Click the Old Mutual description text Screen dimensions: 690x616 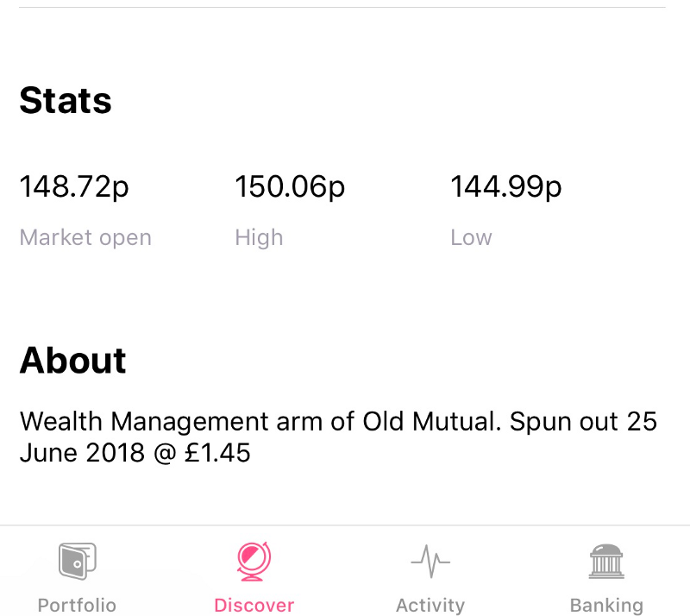point(338,437)
